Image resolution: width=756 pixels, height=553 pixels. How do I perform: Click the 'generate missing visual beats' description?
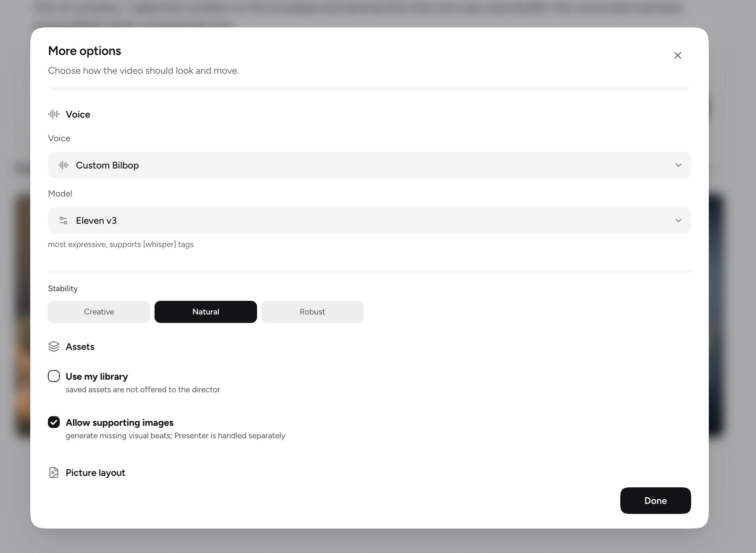click(x=175, y=436)
